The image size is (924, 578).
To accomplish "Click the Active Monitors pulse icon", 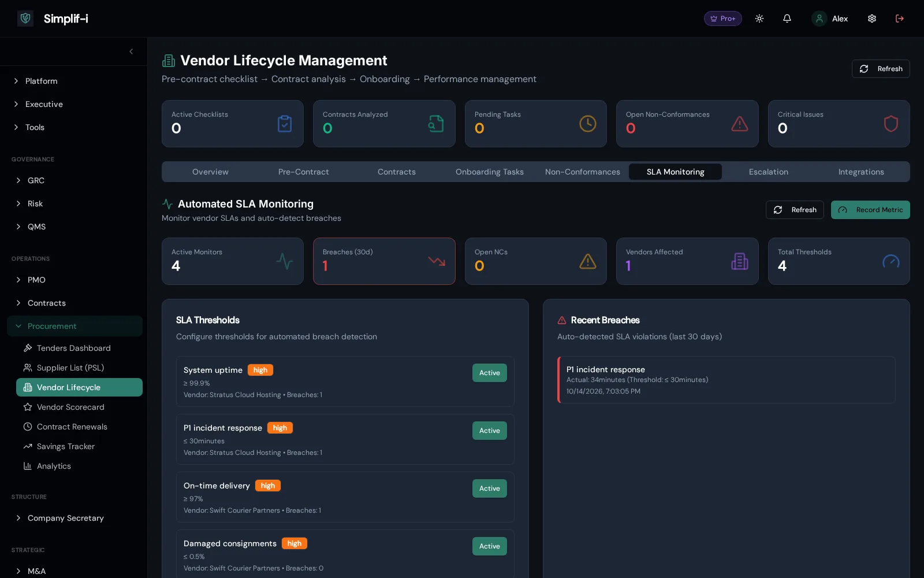I will coord(285,261).
